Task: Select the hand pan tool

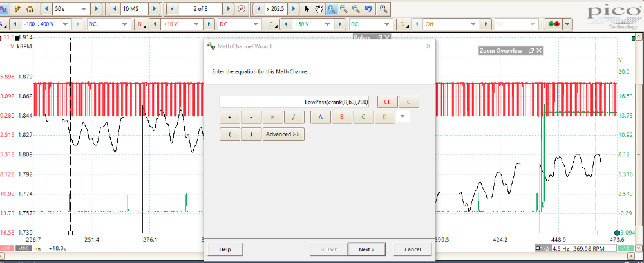Action: point(318,9)
